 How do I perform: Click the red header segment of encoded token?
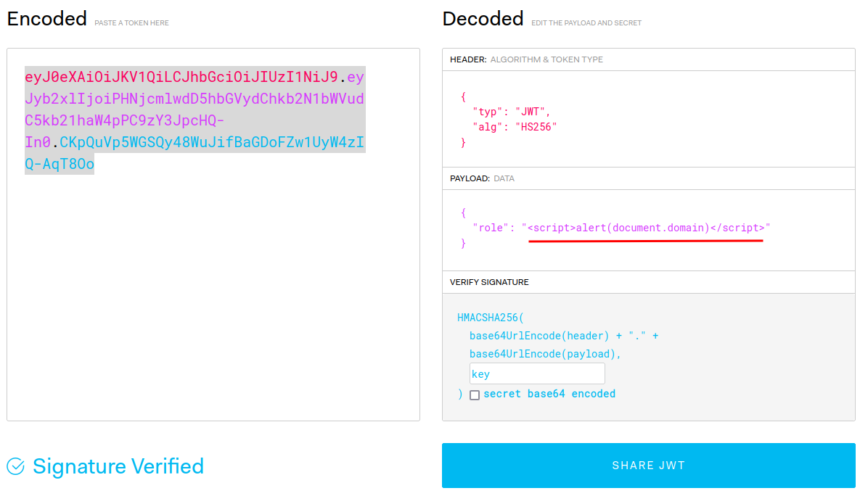(181, 76)
